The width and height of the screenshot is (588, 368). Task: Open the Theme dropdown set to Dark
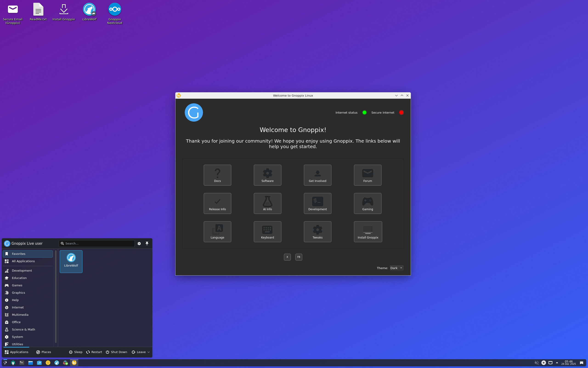tap(396, 268)
